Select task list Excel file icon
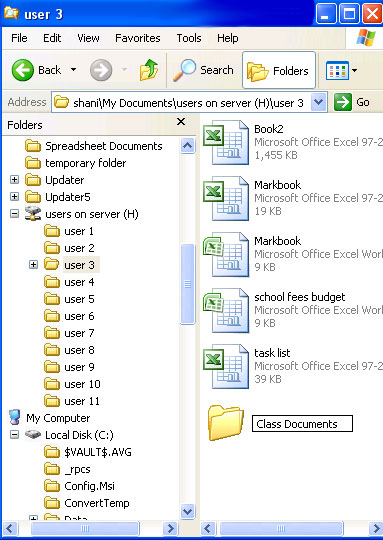The width and height of the screenshot is (383, 540). pyautogui.click(x=226, y=366)
